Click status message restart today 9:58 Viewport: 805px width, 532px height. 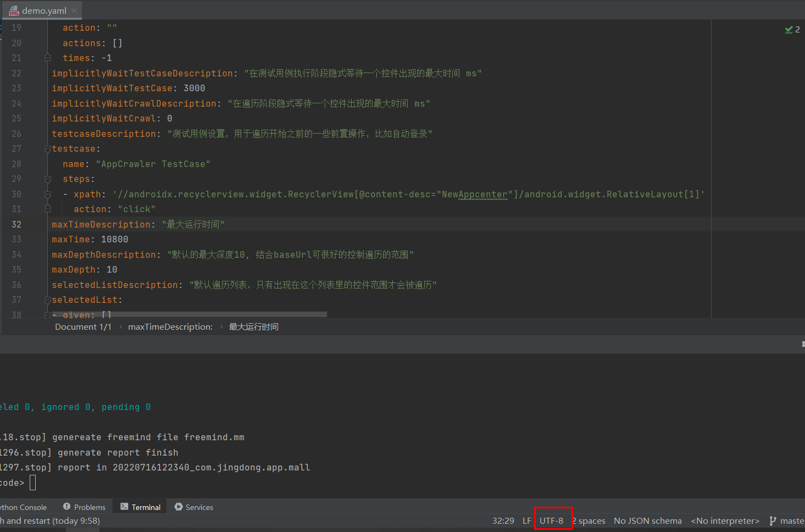(x=50, y=521)
